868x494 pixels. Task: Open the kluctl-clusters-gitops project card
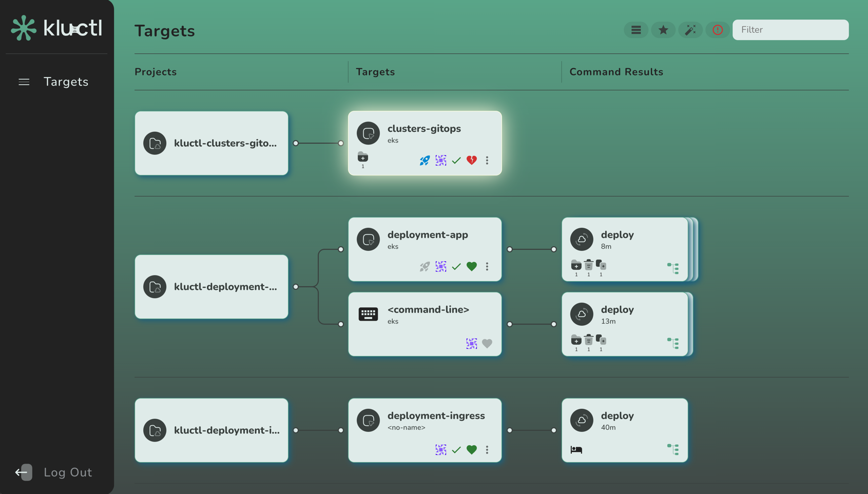coord(211,143)
